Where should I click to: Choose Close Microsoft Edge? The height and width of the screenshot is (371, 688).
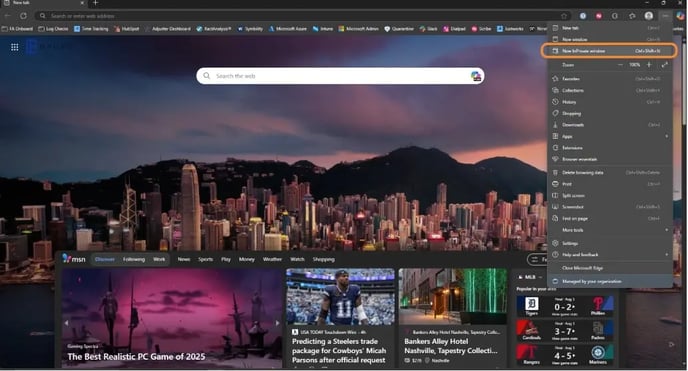pos(609,268)
